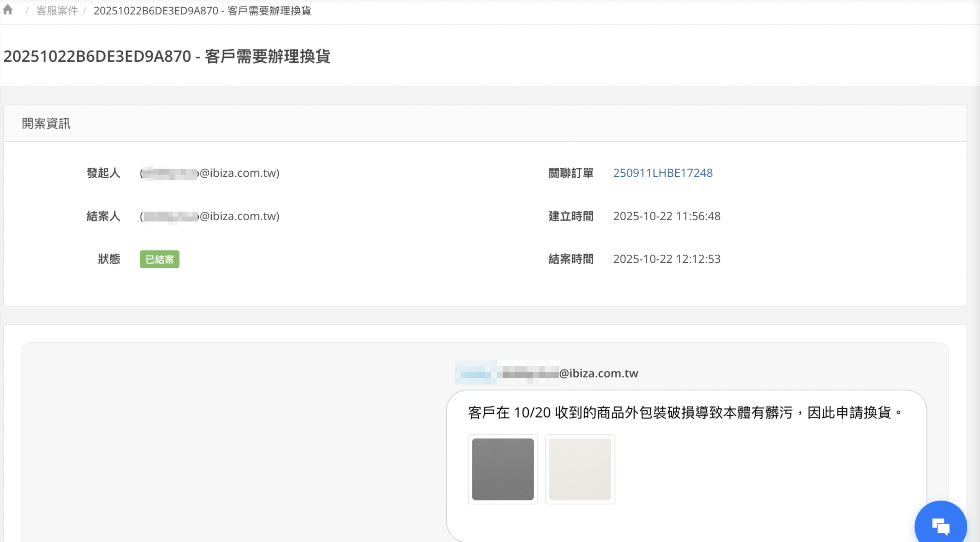
Task: Open related order 250911LHBE17248 link
Action: pyautogui.click(x=663, y=173)
